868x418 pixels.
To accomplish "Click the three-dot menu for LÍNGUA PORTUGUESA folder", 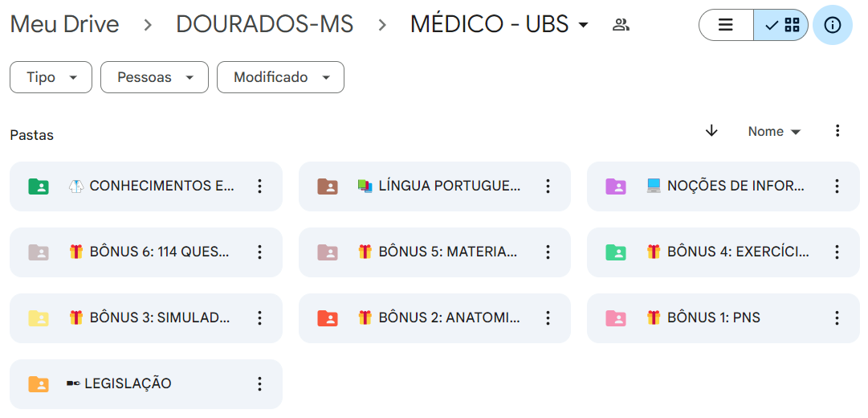I will [x=548, y=186].
